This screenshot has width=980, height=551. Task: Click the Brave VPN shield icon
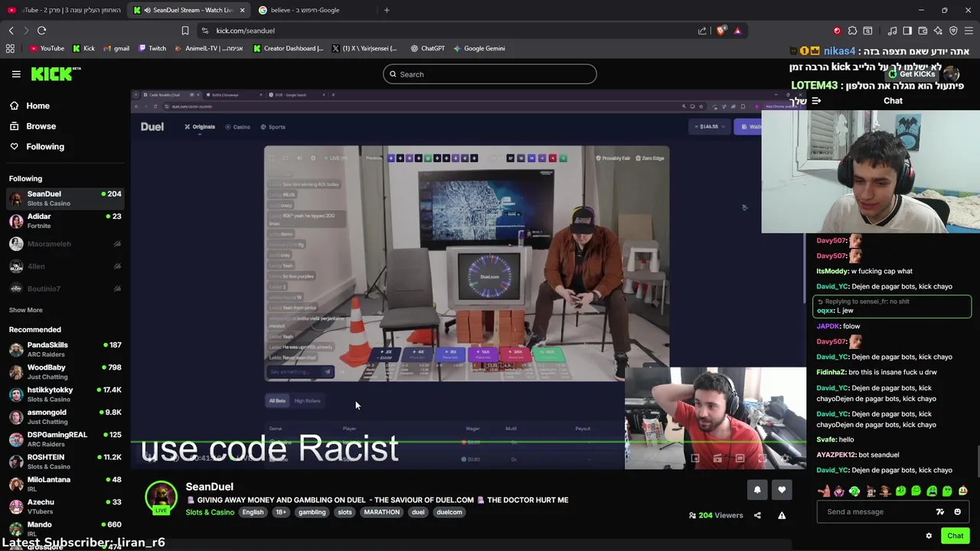tap(953, 31)
